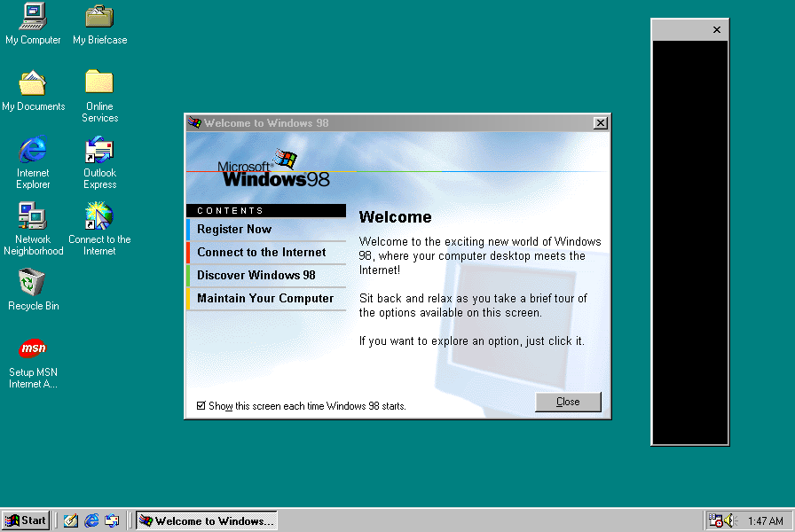This screenshot has height=532, width=795.
Task: Choose Discover Windows 98 in Contents
Action: 266,275
